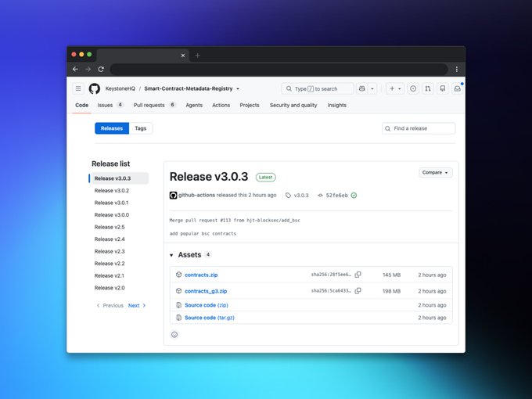Viewport: 532px width, 399px height.
Task: Click the green commit status check icon
Action: click(x=354, y=196)
